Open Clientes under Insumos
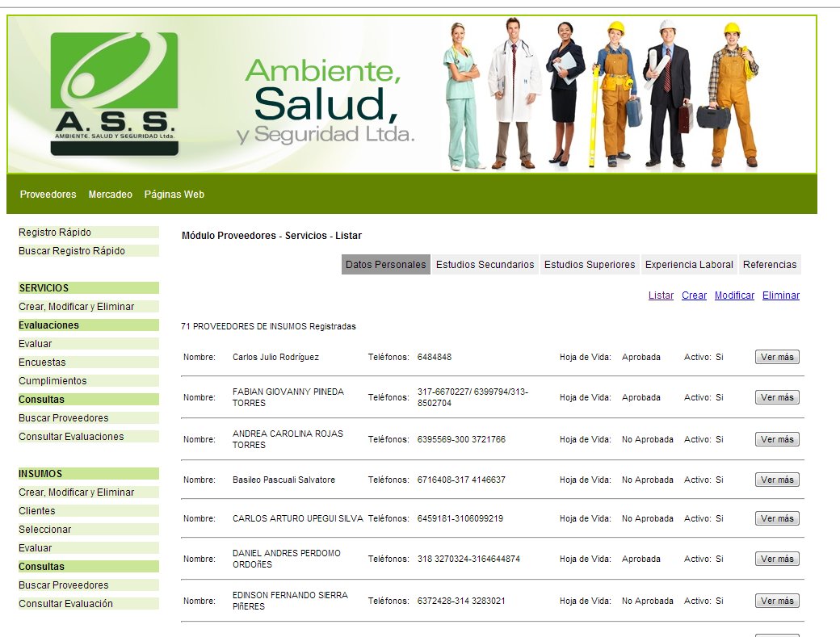 pyautogui.click(x=37, y=511)
